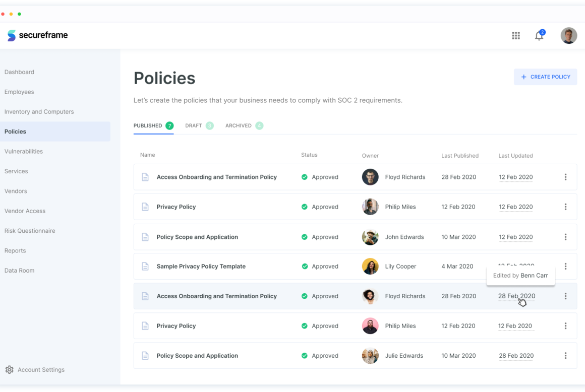Viewport: 585px width, 392px height.
Task: Click document icon of first Access Onboarding policy
Action: click(145, 177)
